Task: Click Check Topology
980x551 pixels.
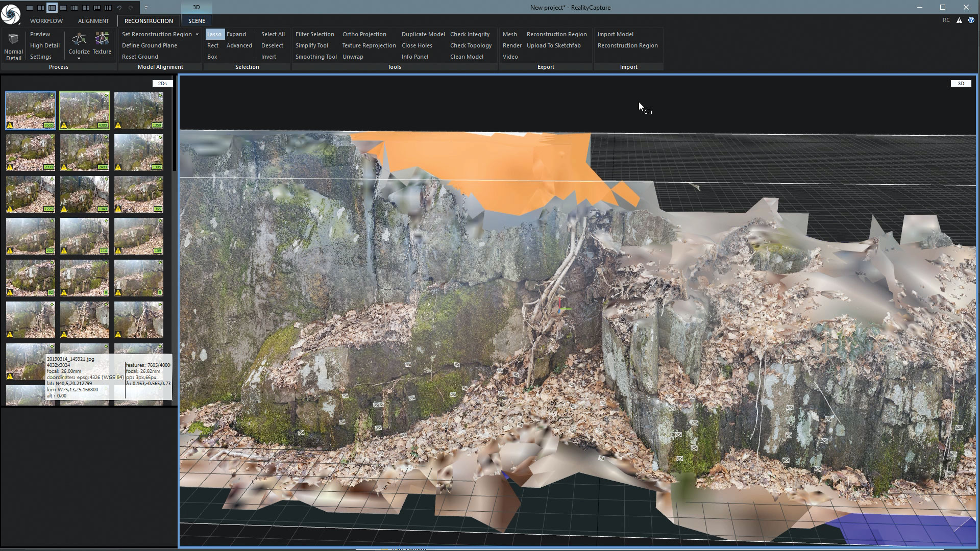Action: 471,45
